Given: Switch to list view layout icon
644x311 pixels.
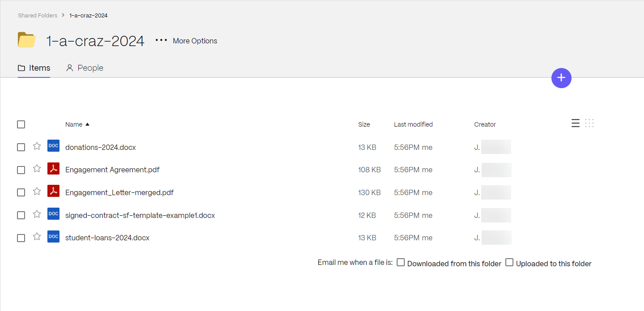Looking at the screenshot, I should click(x=576, y=123).
